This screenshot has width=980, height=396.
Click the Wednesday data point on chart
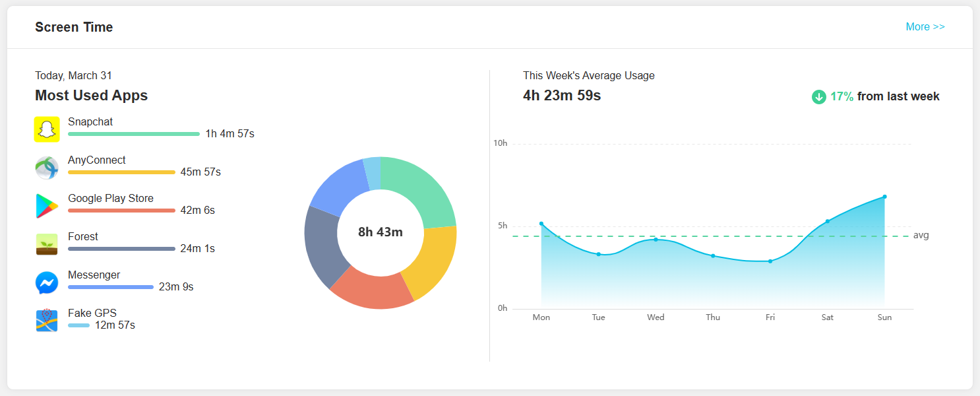(656, 240)
